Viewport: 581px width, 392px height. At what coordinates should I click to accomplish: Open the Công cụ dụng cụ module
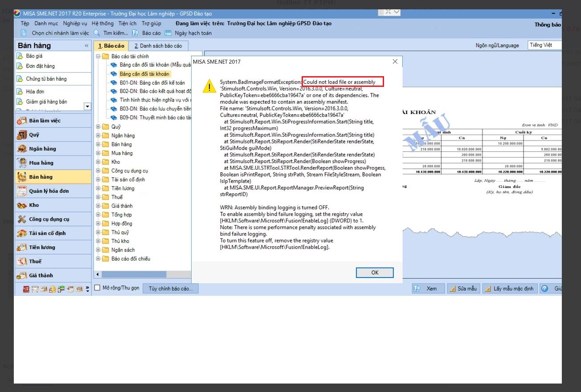click(53, 219)
